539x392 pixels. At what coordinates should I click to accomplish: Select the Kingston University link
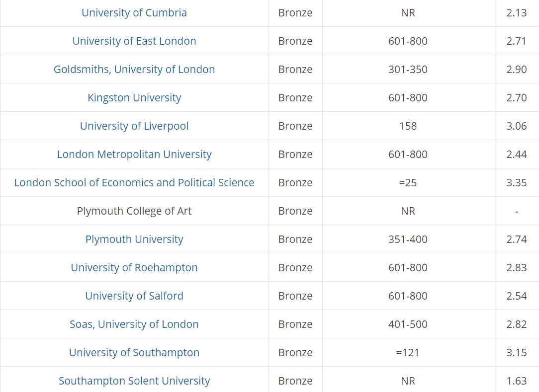pyautogui.click(x=134, y=97)
